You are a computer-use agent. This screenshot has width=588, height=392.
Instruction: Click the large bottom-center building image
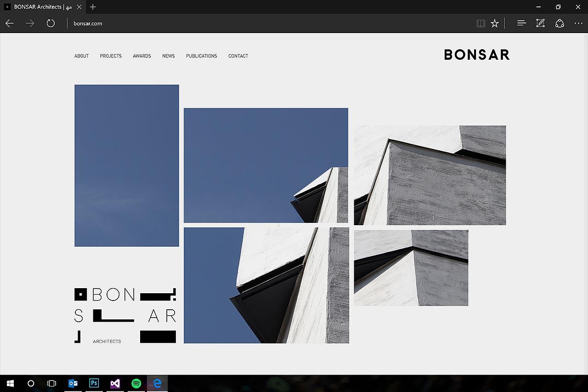pos(266,285)
